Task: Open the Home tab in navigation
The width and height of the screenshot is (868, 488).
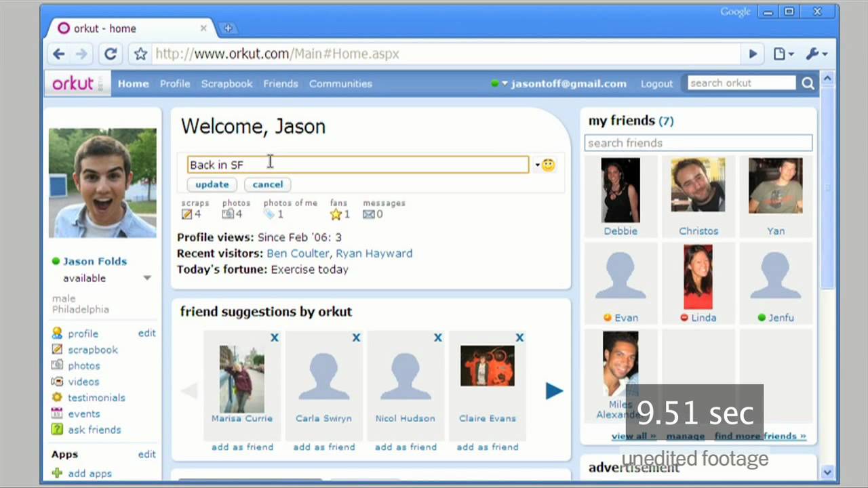Action: coord(133,84)
